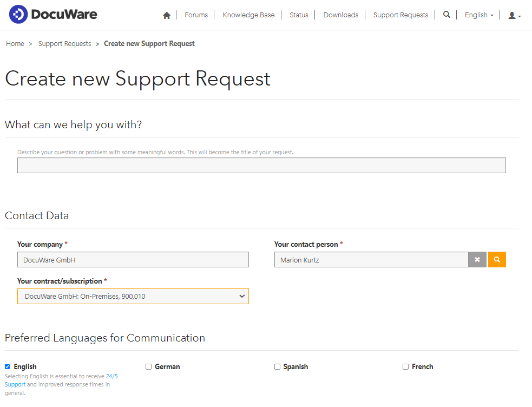Screen dimensions: 532x407
Task: Open the Status page
Action: [x=299, y=15]
